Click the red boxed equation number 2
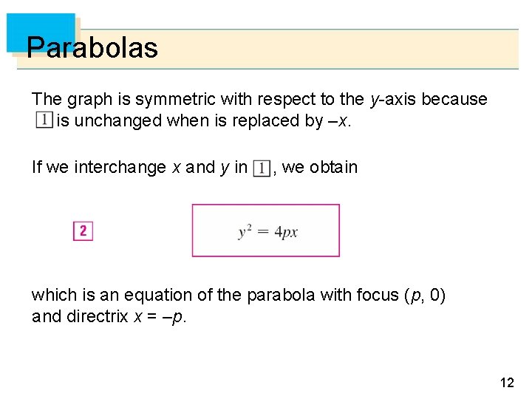 pos(83,231)
